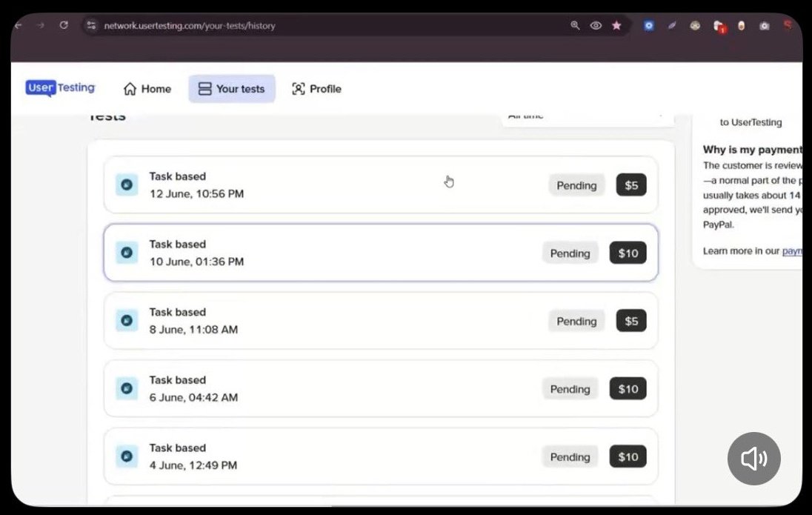Click the $10 badge on 10 June test

click(x=628, y=253)
